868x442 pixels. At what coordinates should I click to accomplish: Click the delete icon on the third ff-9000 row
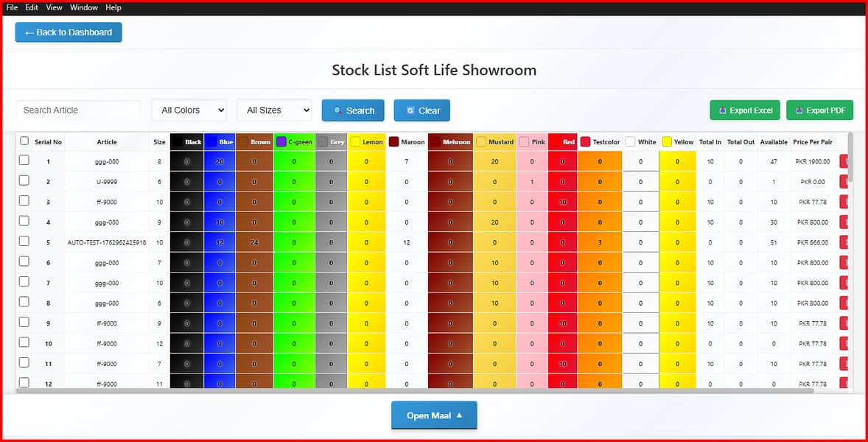tap(844, 343)
